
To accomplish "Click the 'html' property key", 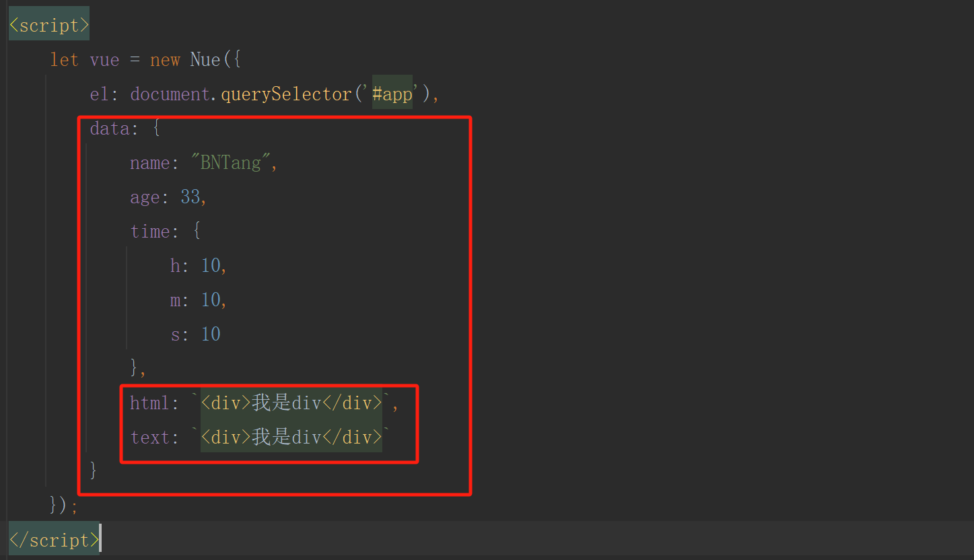I will (150, 403).
